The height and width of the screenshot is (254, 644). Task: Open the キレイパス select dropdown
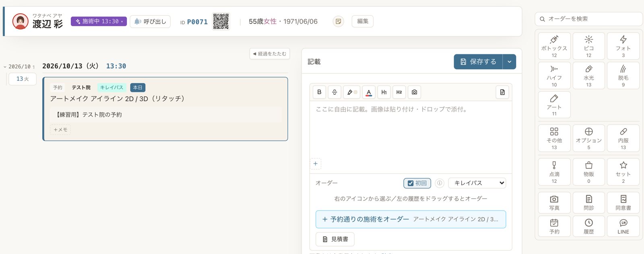coord(477,183)
